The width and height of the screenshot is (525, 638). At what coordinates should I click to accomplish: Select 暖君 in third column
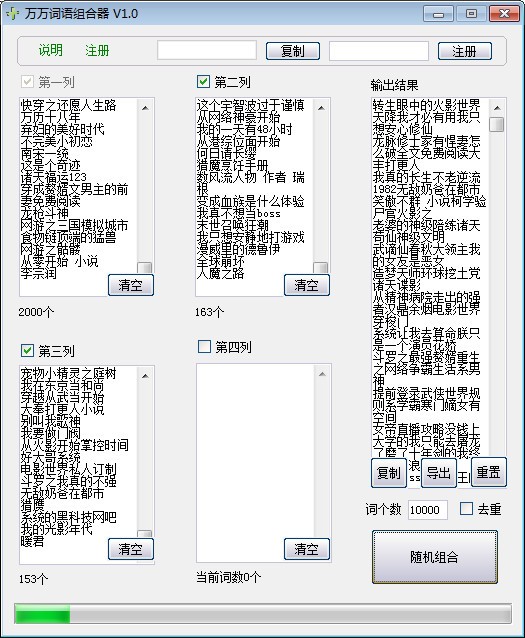(x=33, y=542)
